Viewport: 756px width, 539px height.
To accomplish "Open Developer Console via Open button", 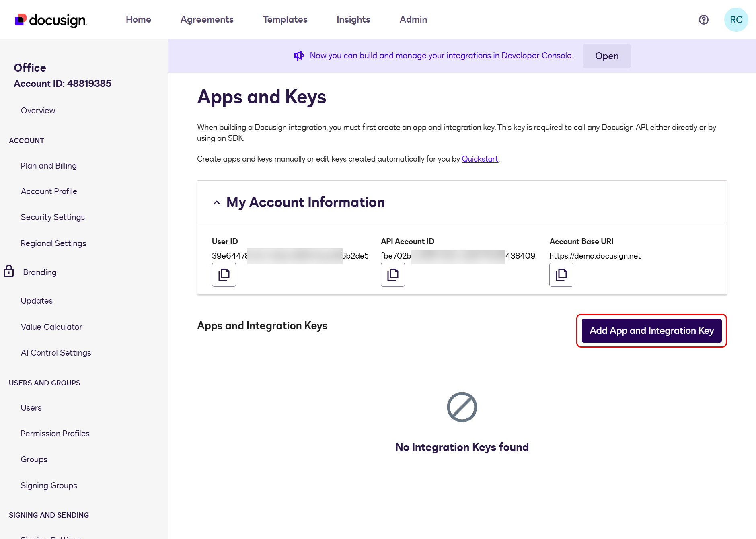I will 607,56.
